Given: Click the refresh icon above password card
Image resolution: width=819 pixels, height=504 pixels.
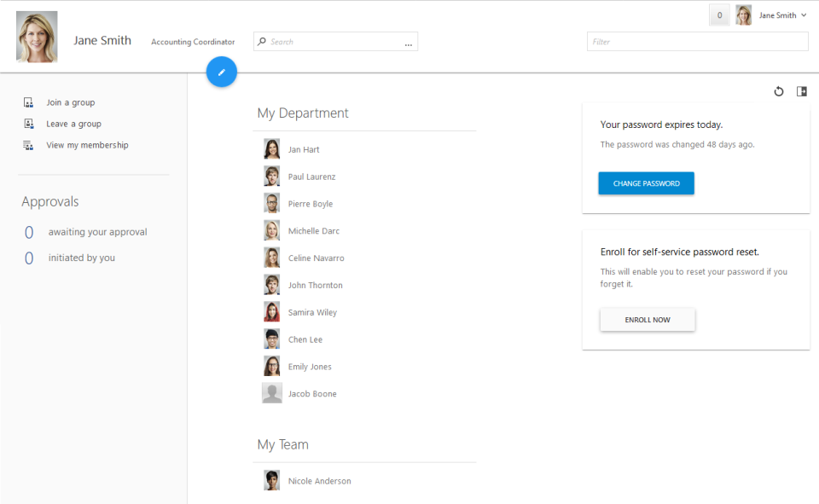Looking at the screenshot, I should 778,92.
